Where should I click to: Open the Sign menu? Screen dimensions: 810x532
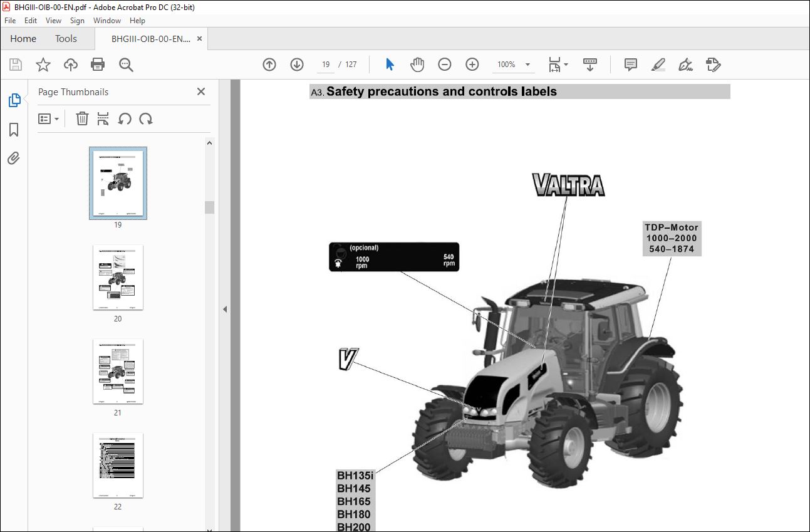click(77, 21)
